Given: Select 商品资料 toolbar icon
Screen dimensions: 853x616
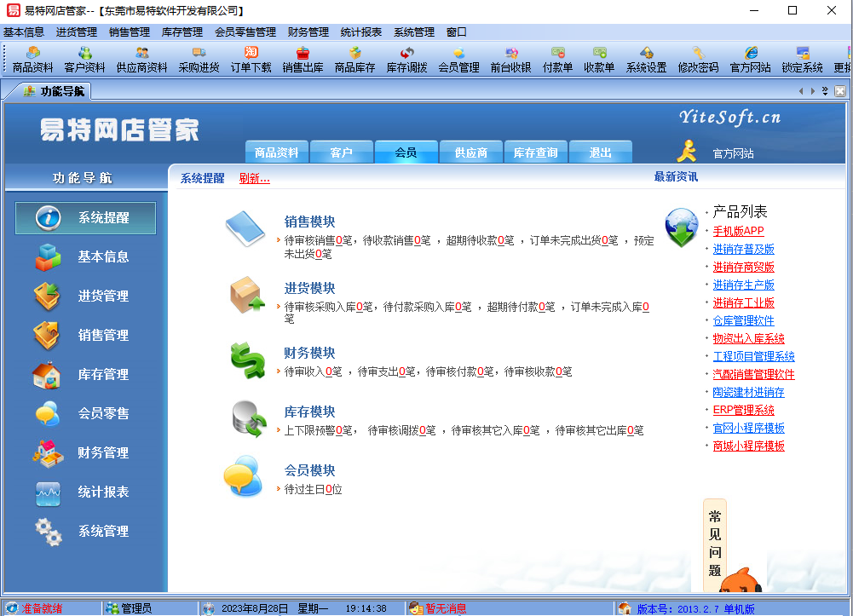Looking at the screenshot, I should pos(33,60).
